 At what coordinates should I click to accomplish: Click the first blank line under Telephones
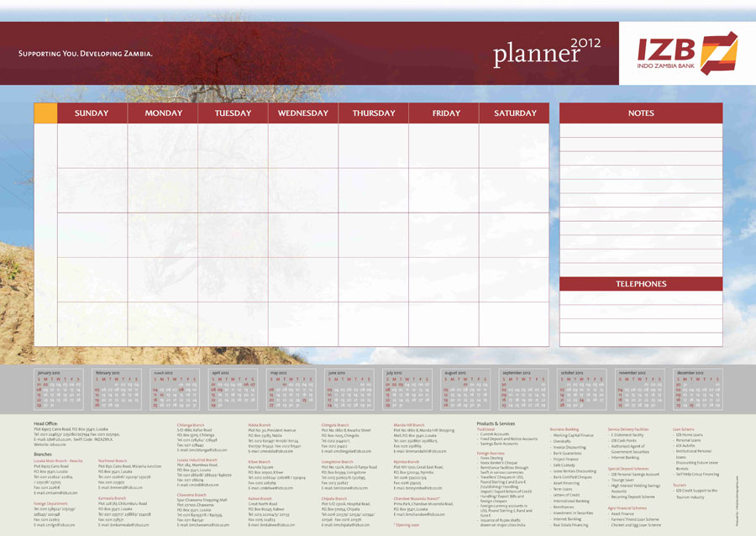pyautogui.click(x=641, y=298)
